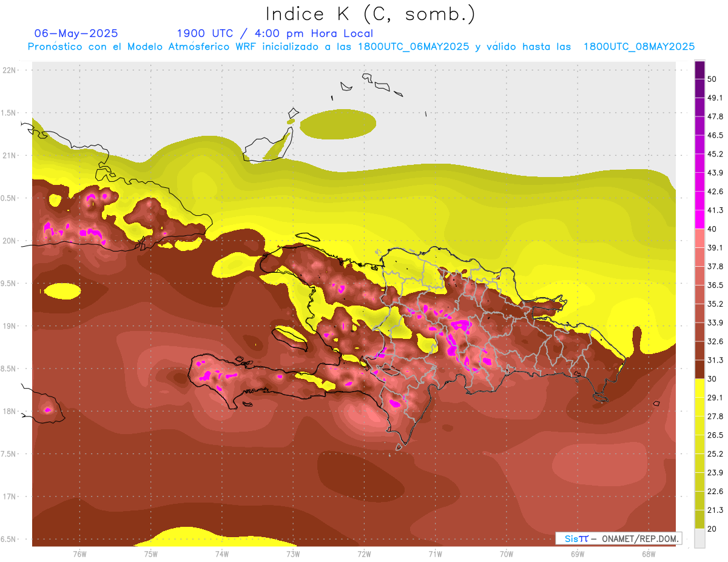Image resolution: width=728 pixels, height=562 pixels.
Task: Click the '27.8' color scale value
Action: coord(716,416)
